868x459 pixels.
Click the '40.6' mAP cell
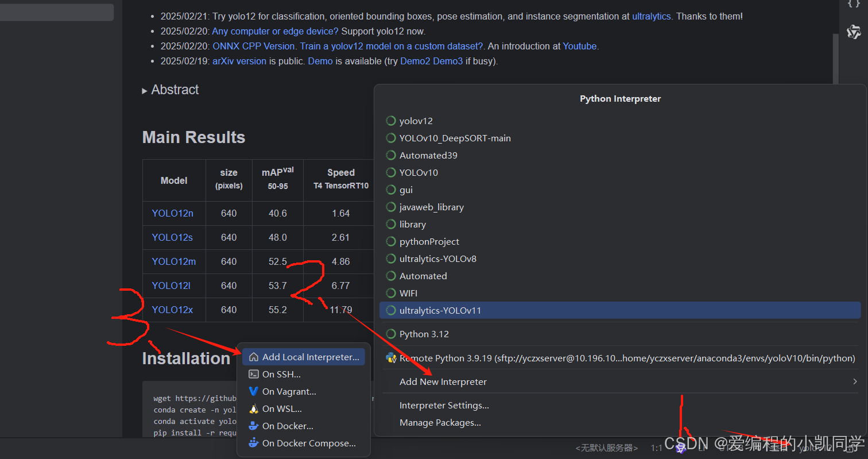click(278, 213)
